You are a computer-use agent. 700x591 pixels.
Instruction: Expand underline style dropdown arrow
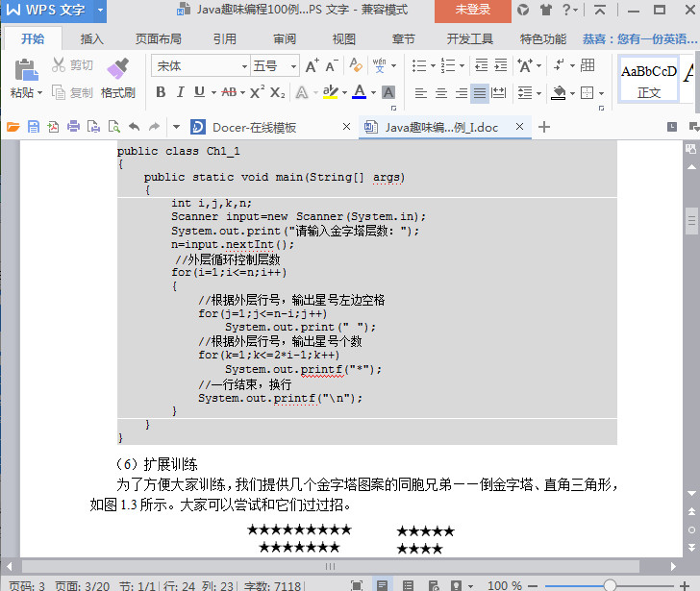point(213,93)
